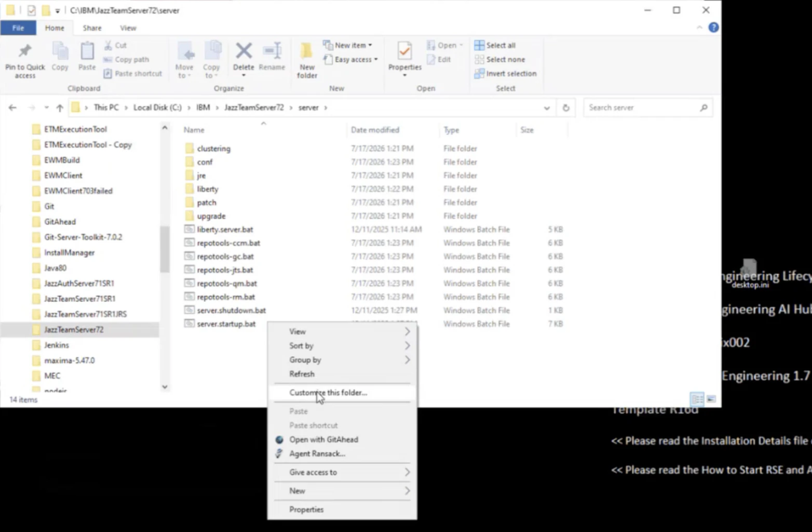Click the Paste ribbon icon
The height and width of the screenshot is (532, 812).
click(87, 51)
